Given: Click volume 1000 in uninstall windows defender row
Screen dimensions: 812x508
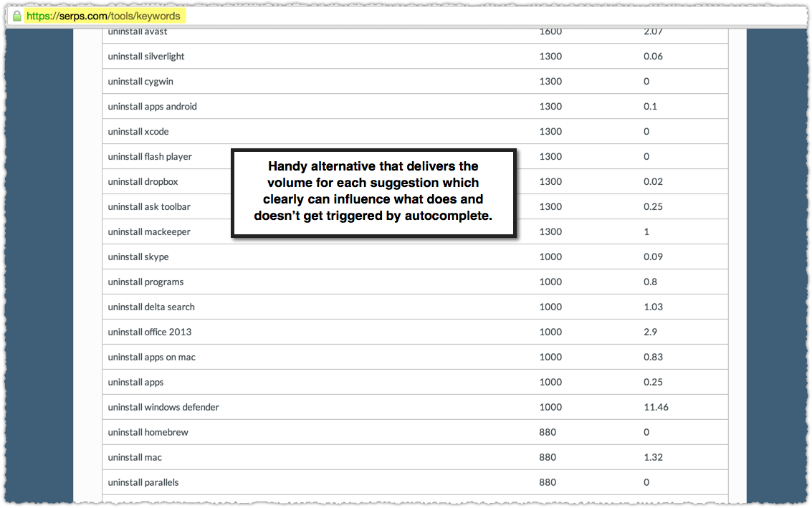Looking at the screenshot, I should point(550,407).
